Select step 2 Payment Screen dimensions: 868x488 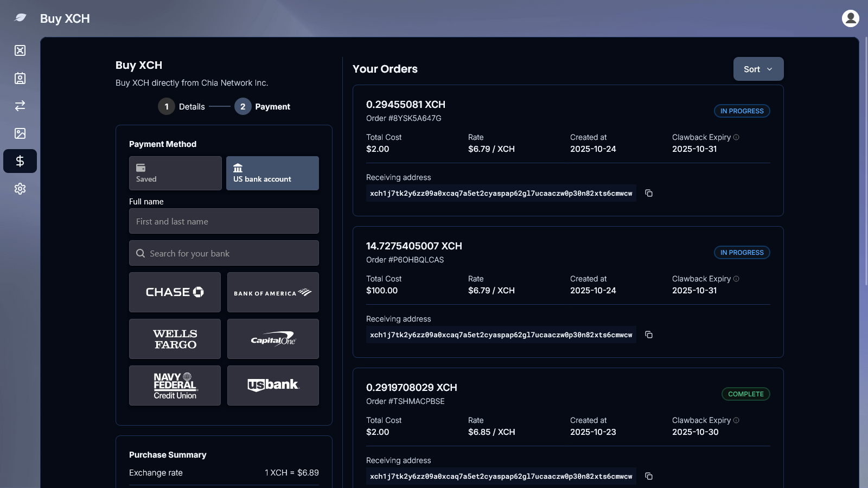[x=263, y=106]
